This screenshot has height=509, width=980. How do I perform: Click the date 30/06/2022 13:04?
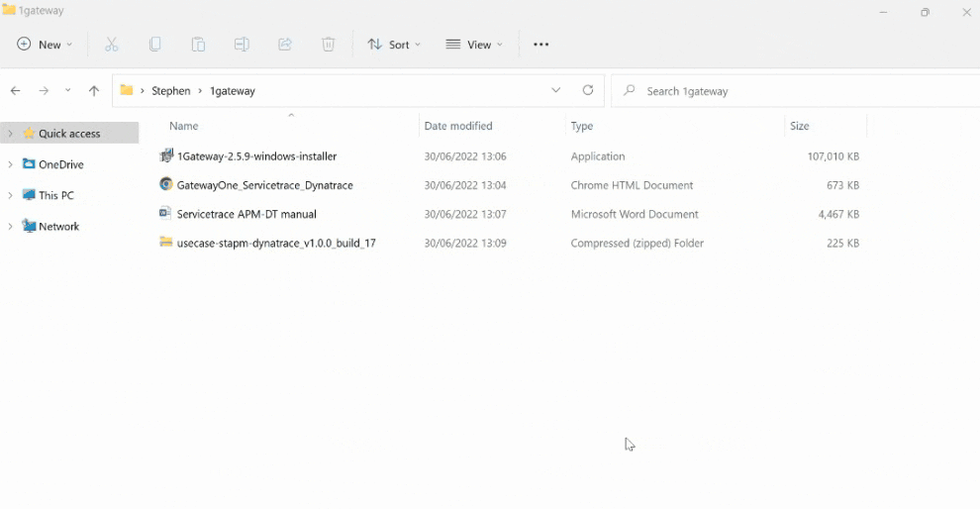pos(465,185)
